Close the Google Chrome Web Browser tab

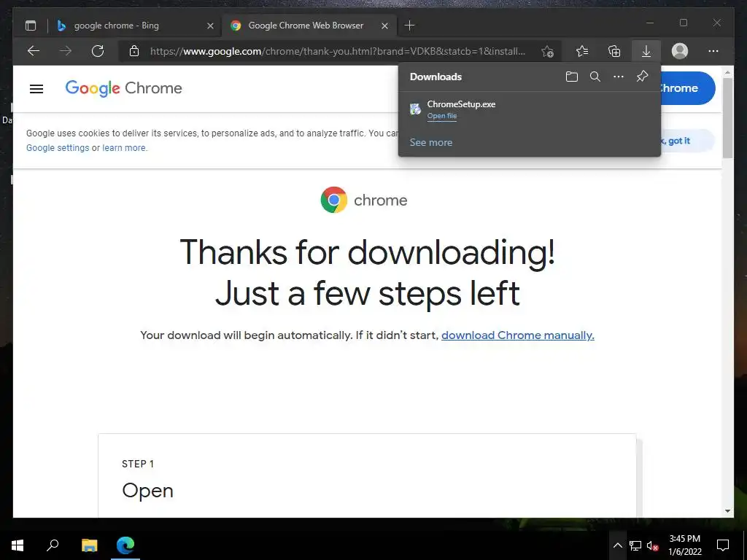pyautogui.click(x=384, y=26)
